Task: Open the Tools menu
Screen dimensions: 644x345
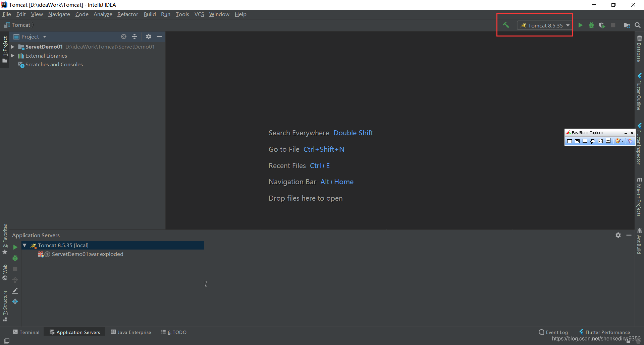Action: pos(182,14)
